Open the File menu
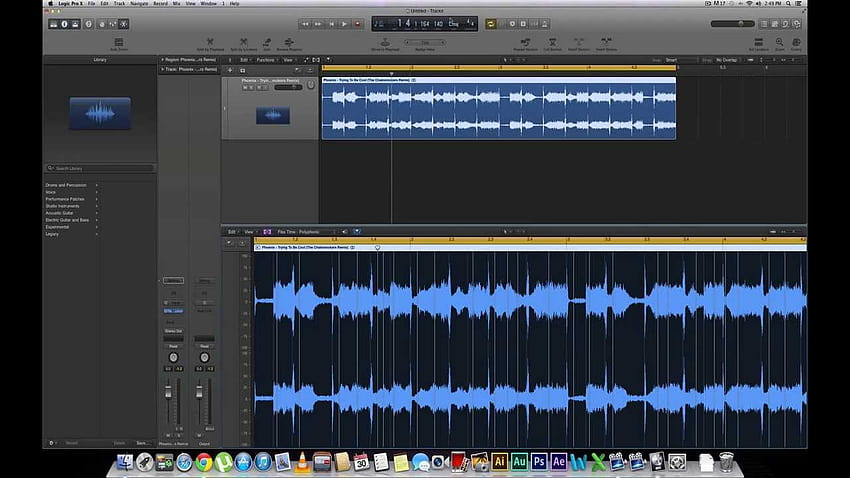The image size is (850, 478). tap(92, 3)
